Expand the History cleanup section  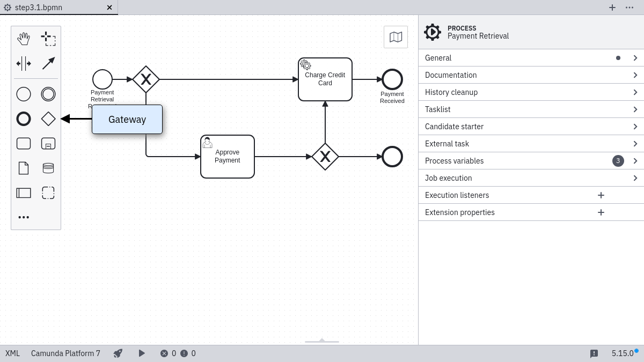(x=531, y=92)
